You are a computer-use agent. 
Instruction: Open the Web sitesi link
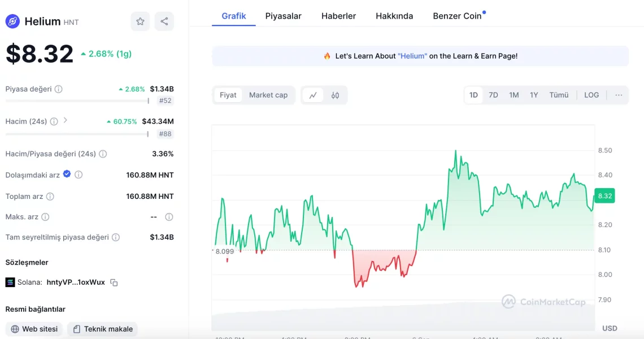point(34,329)
